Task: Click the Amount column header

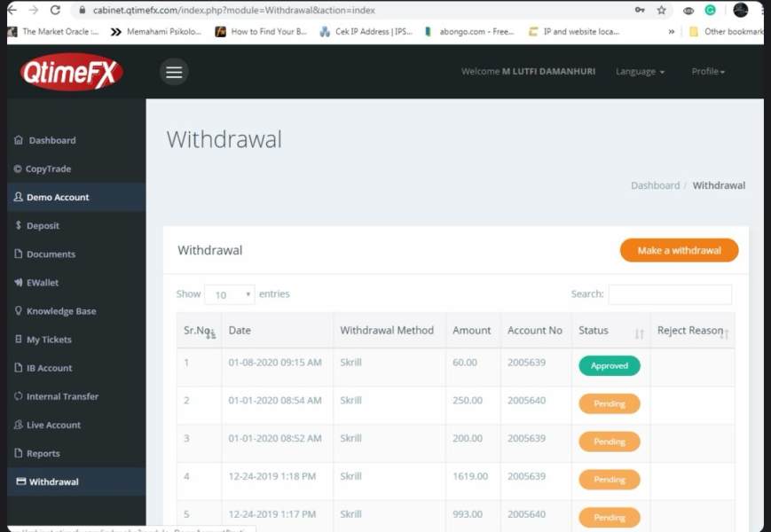Action: (x=471, y=331)
